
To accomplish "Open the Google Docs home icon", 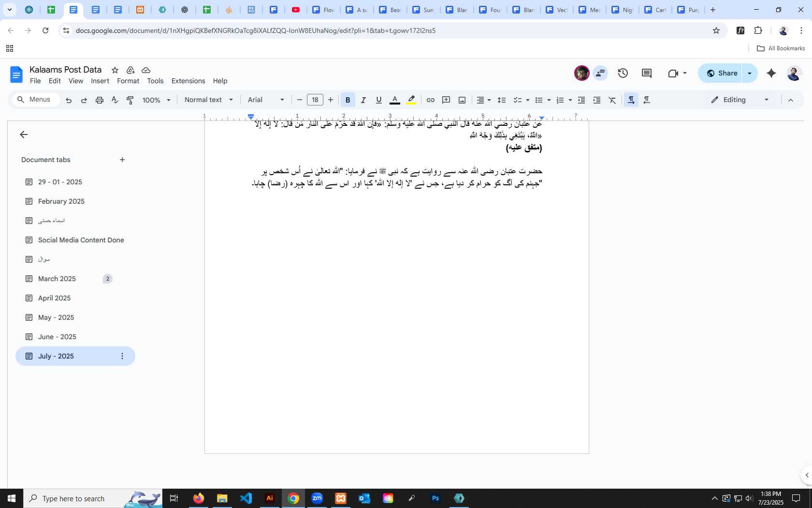I will coord(16,75).
